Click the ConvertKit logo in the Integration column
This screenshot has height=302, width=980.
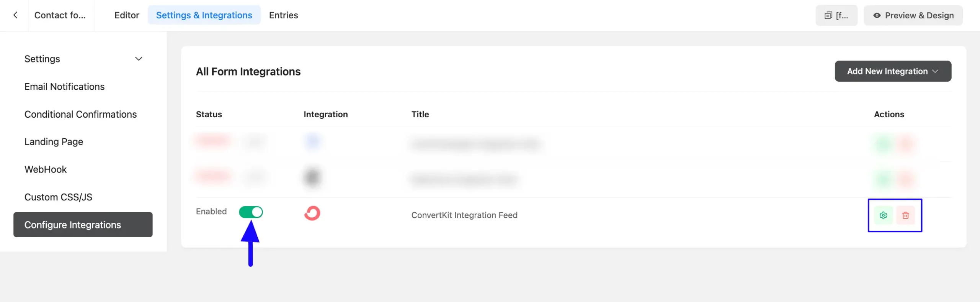pos(312,213)
